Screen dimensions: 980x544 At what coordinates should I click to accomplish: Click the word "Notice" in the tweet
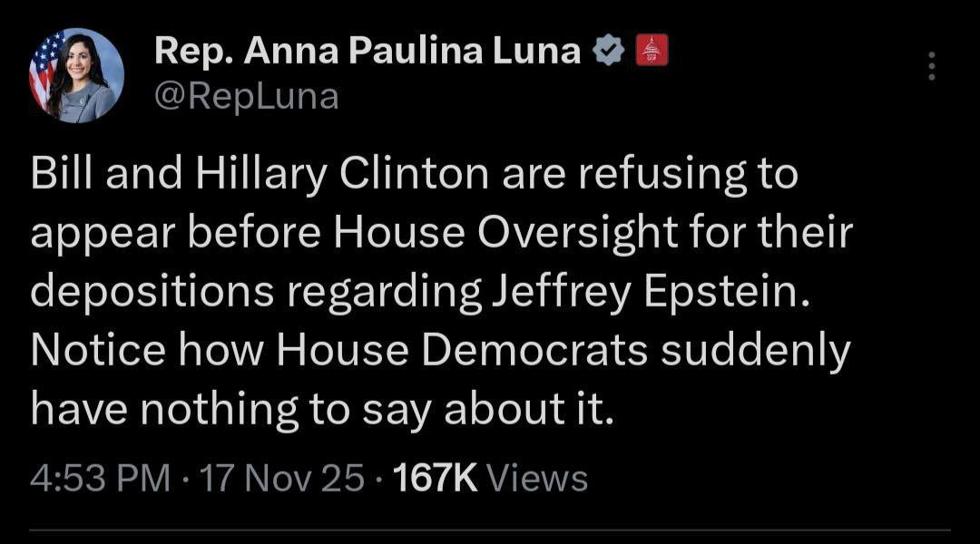[98, 351]
